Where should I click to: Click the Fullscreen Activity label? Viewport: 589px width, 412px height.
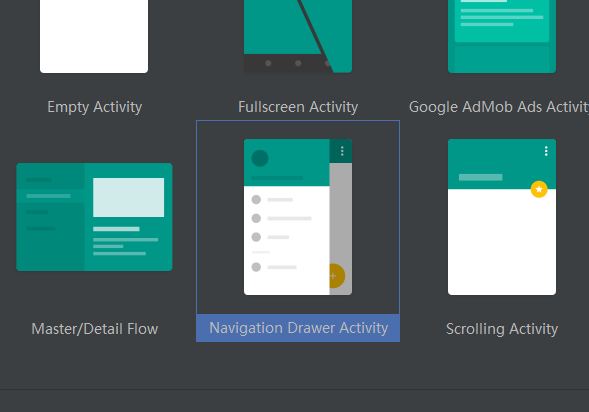tap(298, 107)
